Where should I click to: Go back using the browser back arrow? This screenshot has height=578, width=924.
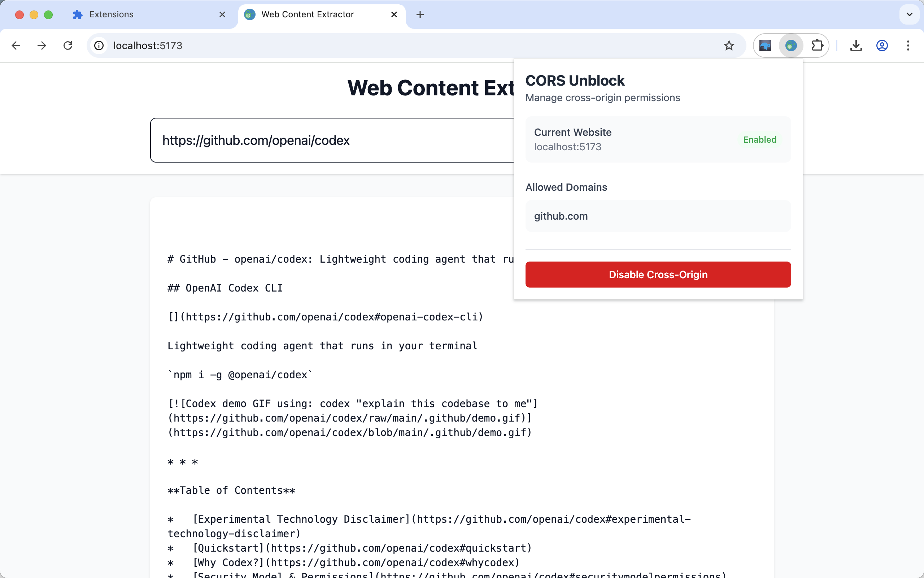[x=16, y=46]
